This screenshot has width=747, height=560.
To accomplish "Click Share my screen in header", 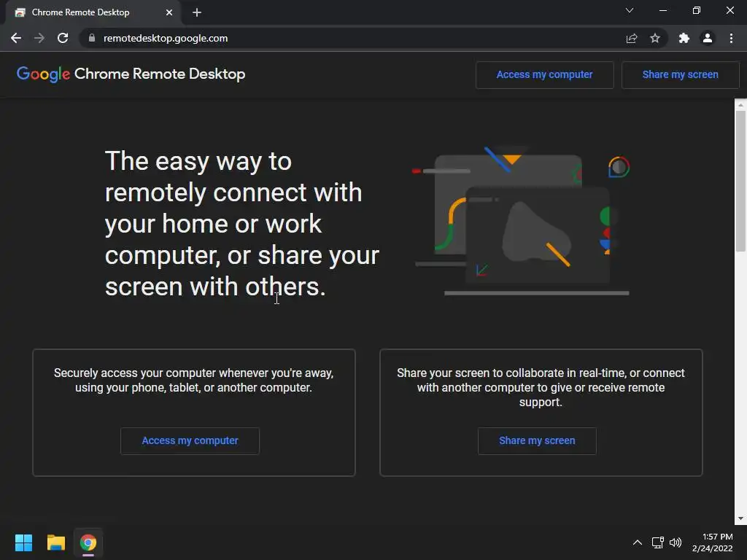I will 681,75.
